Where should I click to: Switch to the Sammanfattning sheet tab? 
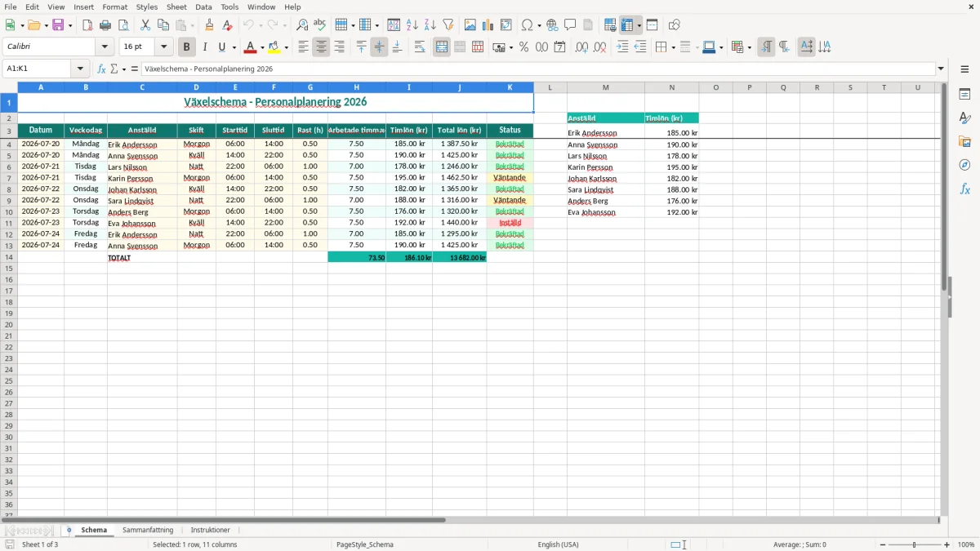tap(148, 530)
